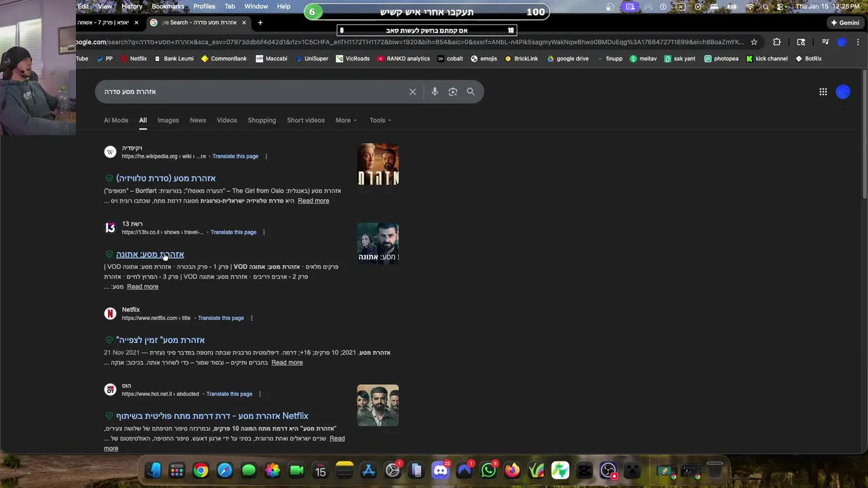The height and width of the screenshot is (488, 868).
Task: Click Read more under Wikipedia snippet
Action: 313,201
